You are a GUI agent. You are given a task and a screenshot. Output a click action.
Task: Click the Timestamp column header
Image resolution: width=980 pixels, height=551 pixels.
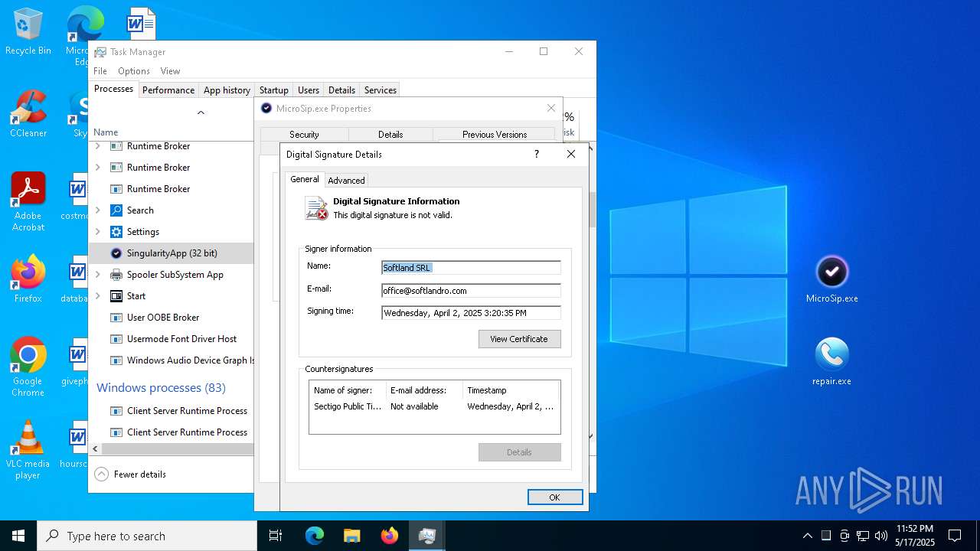(511, 390)
